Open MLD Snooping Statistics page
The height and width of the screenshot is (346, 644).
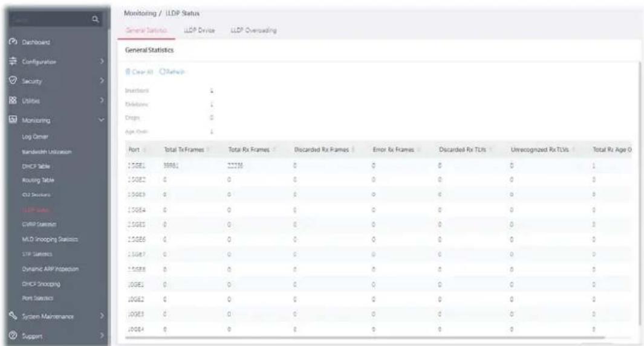click(x=50, y=239)
